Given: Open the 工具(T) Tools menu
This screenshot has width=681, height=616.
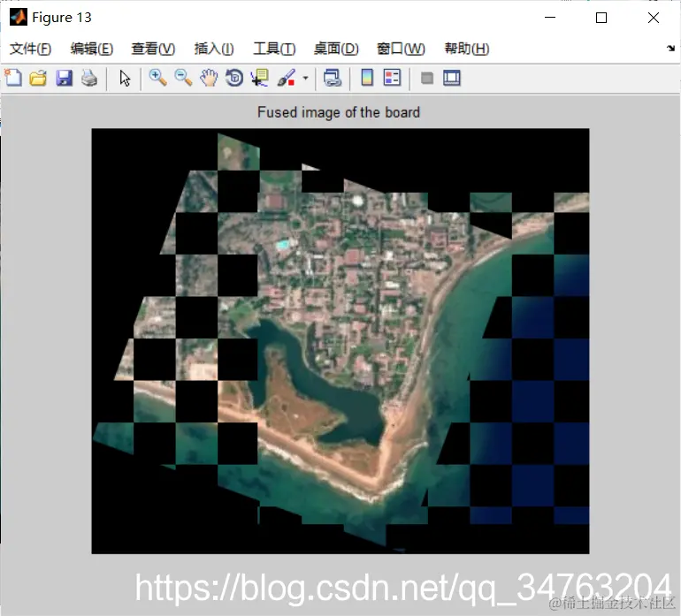Looking at the screenshot, I should [x=274, y=49].
